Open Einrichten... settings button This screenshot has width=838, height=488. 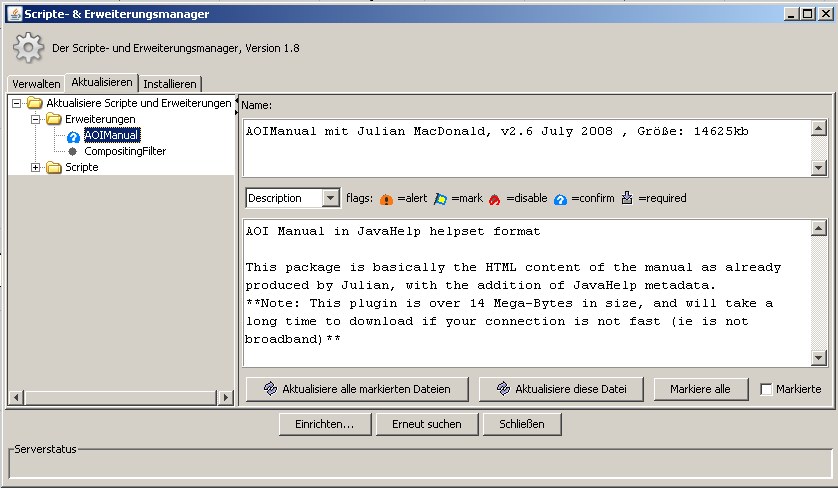[325, 424]
